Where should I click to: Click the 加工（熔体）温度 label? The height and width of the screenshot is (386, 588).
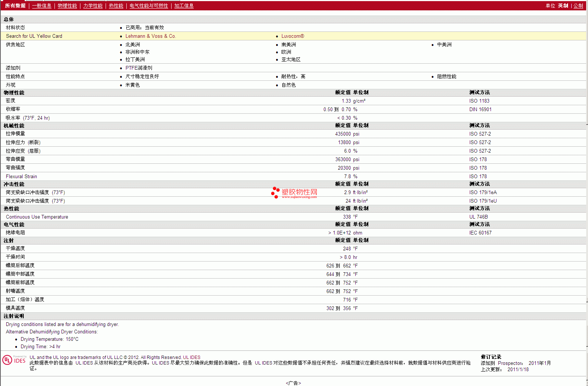pos(25,300)
